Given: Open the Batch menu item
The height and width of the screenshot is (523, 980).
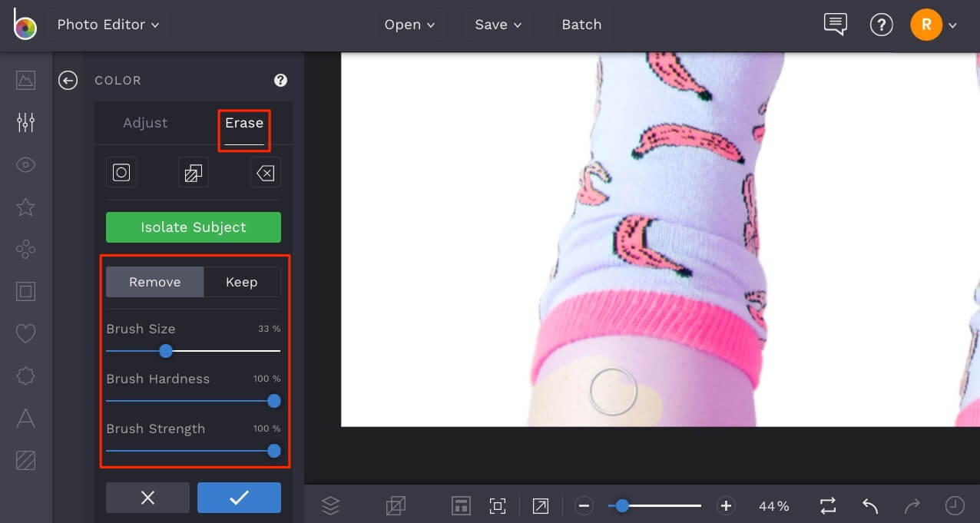Looking at the screenshot, I should click(x=581, y=24).
